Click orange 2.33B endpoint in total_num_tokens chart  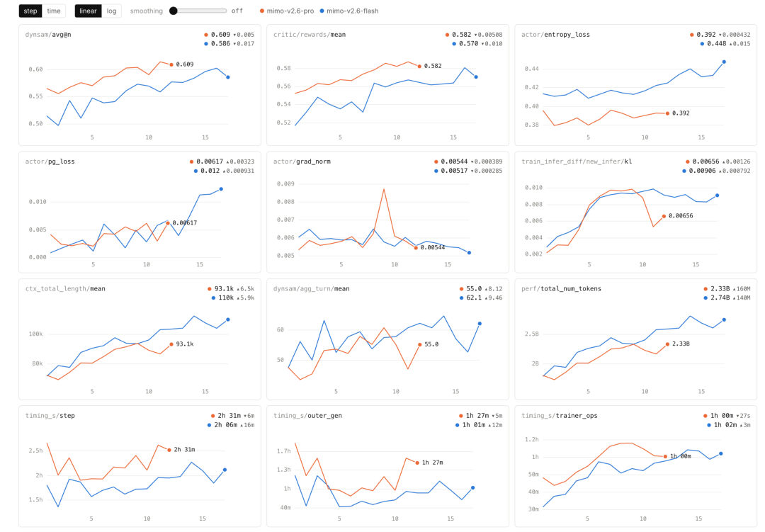pyautogui.click(x=667, y=344)
